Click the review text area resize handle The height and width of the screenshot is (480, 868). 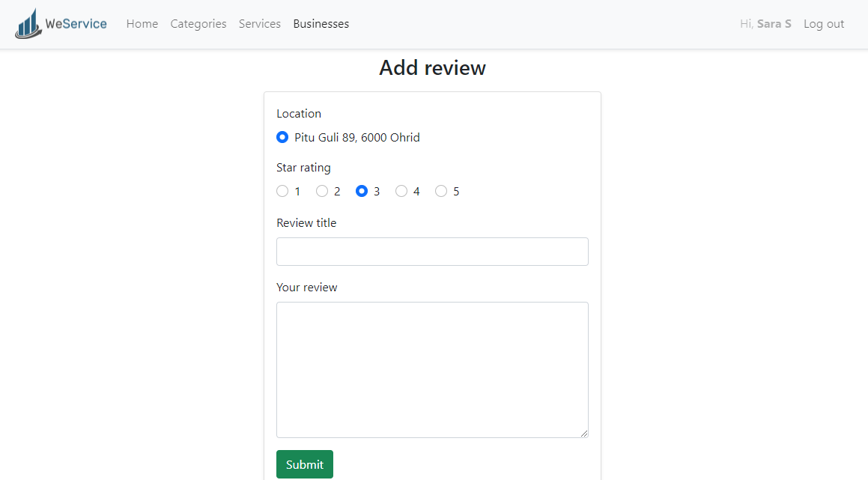[x=583, y=433]
